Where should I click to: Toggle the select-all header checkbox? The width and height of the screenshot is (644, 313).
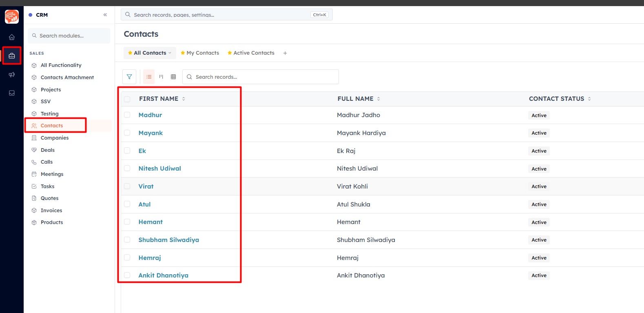click(x=127, y=99)
